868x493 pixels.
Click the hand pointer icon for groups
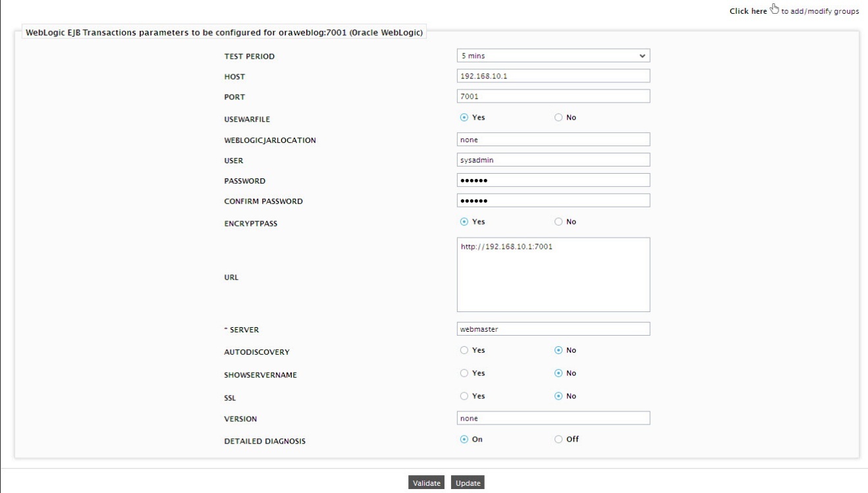tap(775, 9)
